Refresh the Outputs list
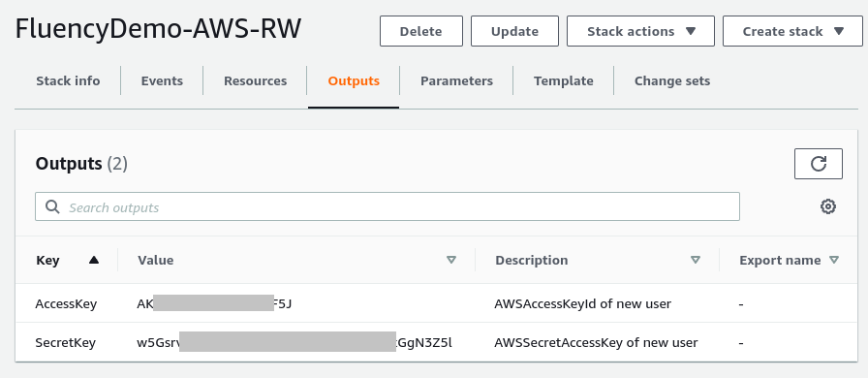The height and width of the screenshot is (378, 868). (819, 164)
